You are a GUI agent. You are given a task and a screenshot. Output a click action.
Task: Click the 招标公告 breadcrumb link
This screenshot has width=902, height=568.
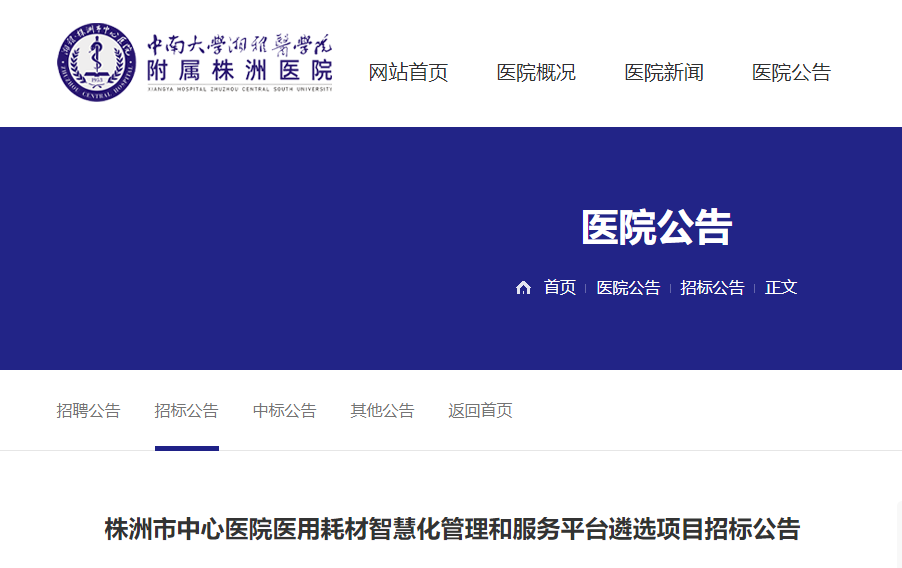[x=712, y=288]
